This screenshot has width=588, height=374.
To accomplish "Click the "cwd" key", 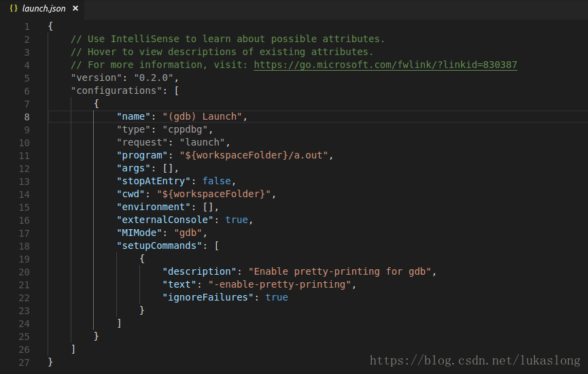I will (x=131, y=194).
